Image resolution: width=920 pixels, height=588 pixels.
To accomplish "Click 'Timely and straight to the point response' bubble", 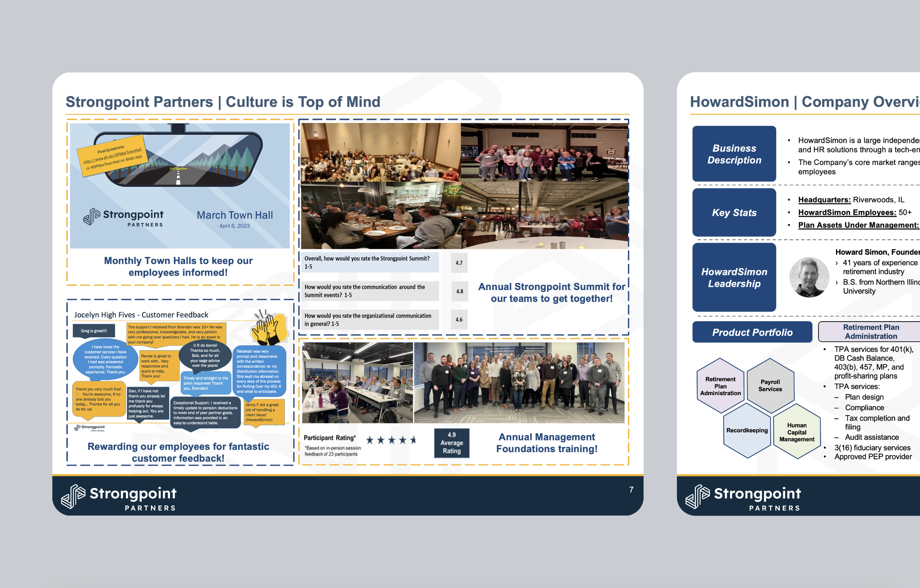I will click(x=206, y=383).
